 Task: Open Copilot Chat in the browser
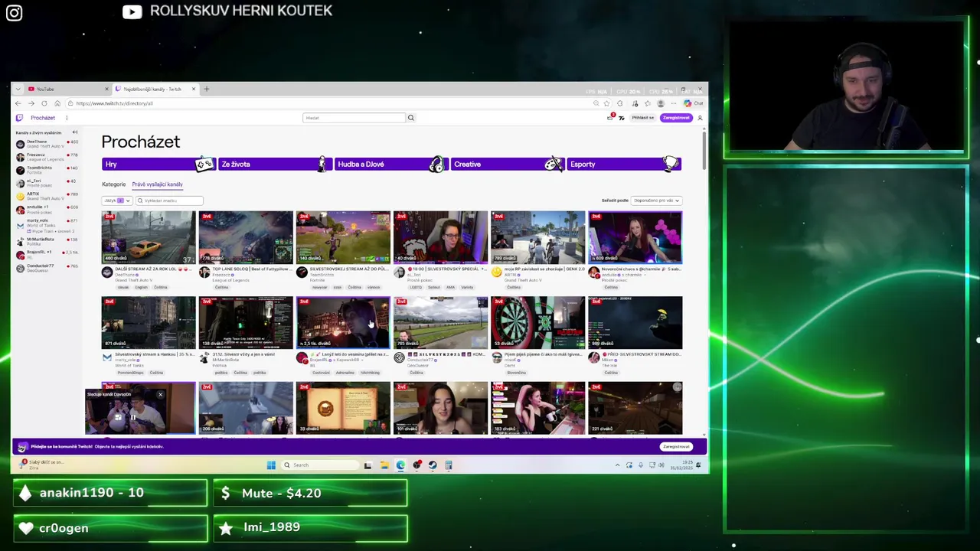pos(695,103)
